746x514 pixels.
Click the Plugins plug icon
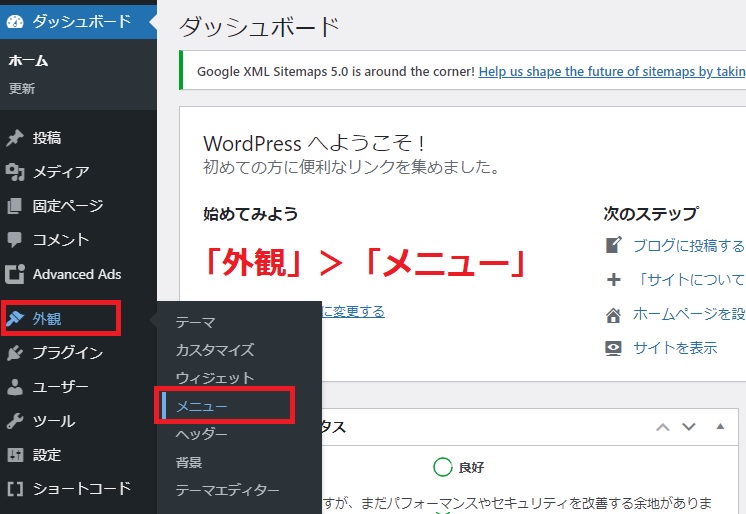15,353
